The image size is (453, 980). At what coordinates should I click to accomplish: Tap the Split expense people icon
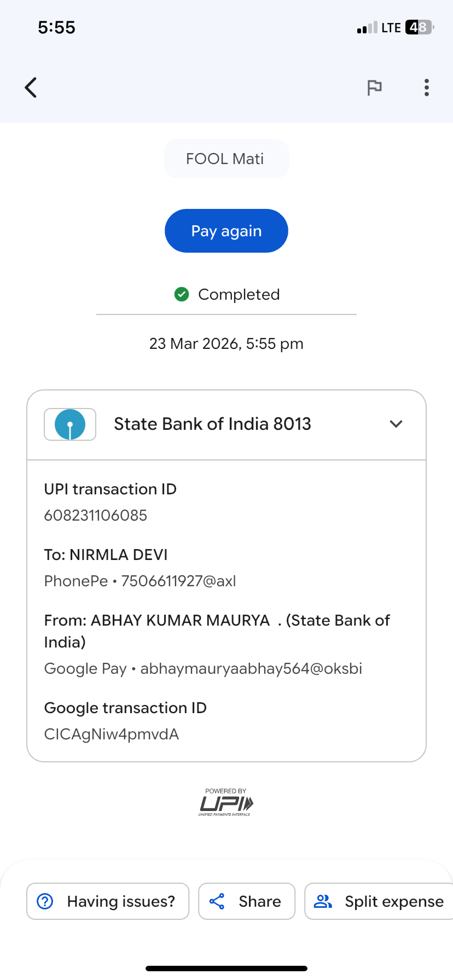coord(323,901)
